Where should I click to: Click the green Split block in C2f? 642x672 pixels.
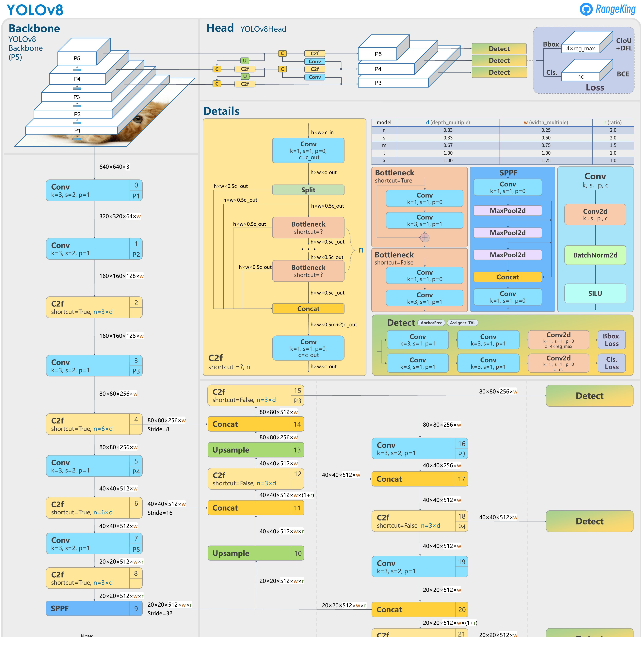click(x=308, y=190)
